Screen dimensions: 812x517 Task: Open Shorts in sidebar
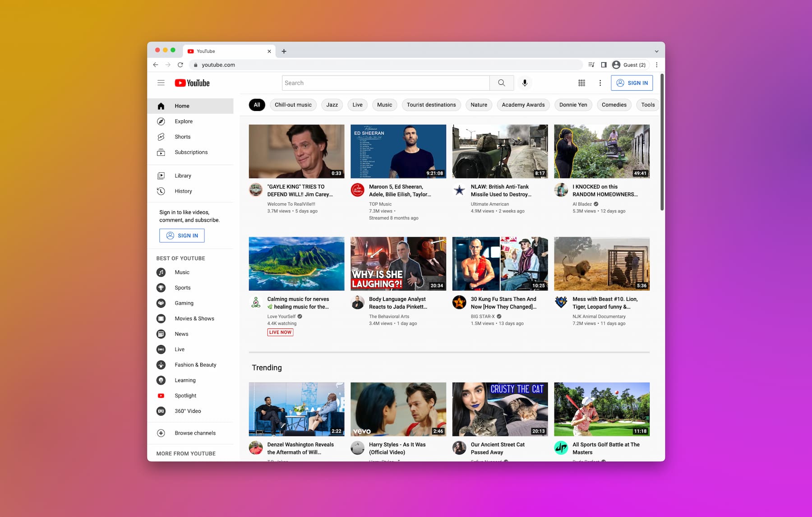pos(190,137)
